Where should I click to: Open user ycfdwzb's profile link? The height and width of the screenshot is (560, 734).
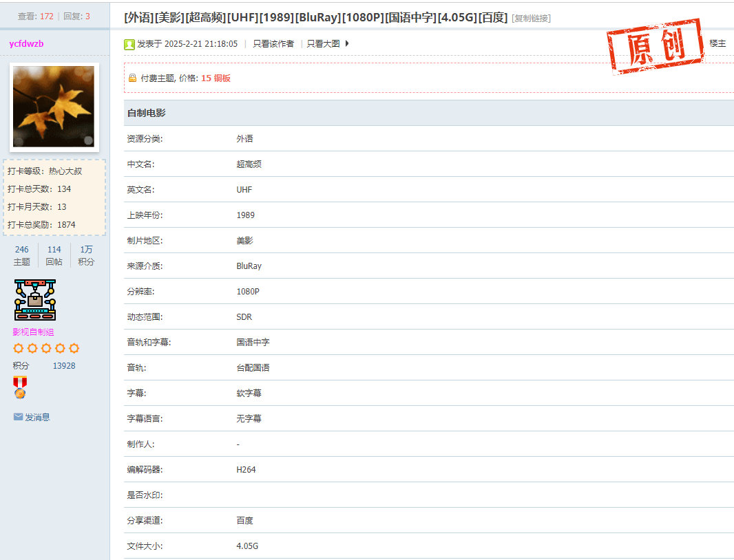coord(26,44)
